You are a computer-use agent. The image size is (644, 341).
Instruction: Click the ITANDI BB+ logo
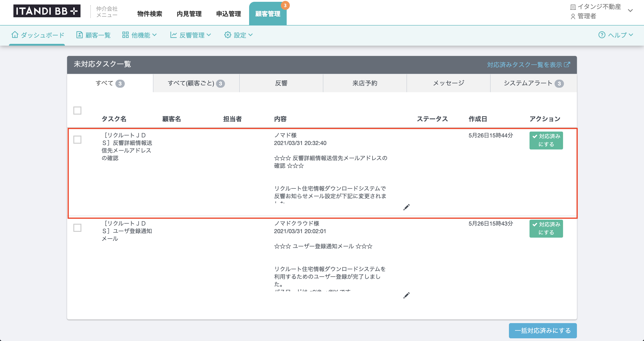coord(47,11)
